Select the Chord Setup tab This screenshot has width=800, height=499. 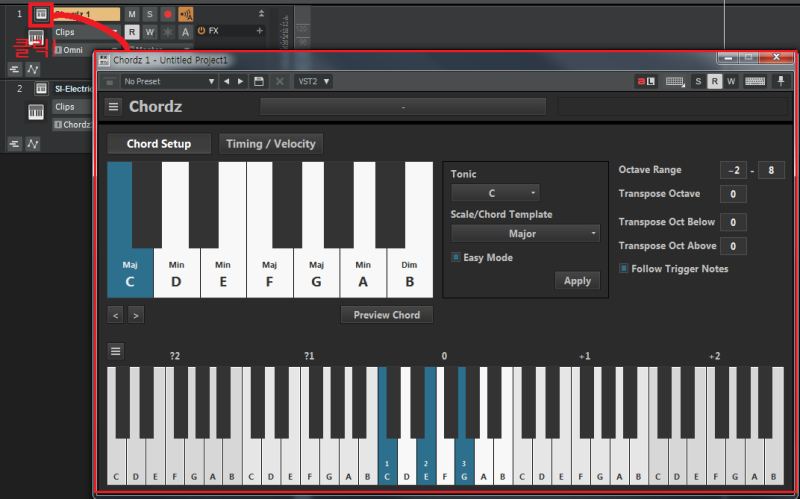(x=159, y=144)
